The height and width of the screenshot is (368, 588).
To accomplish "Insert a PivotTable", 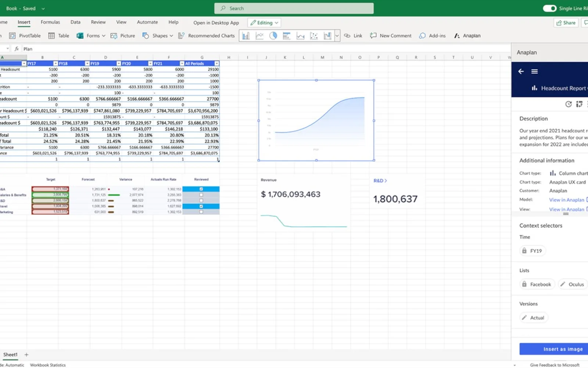I will coord(25,36).
